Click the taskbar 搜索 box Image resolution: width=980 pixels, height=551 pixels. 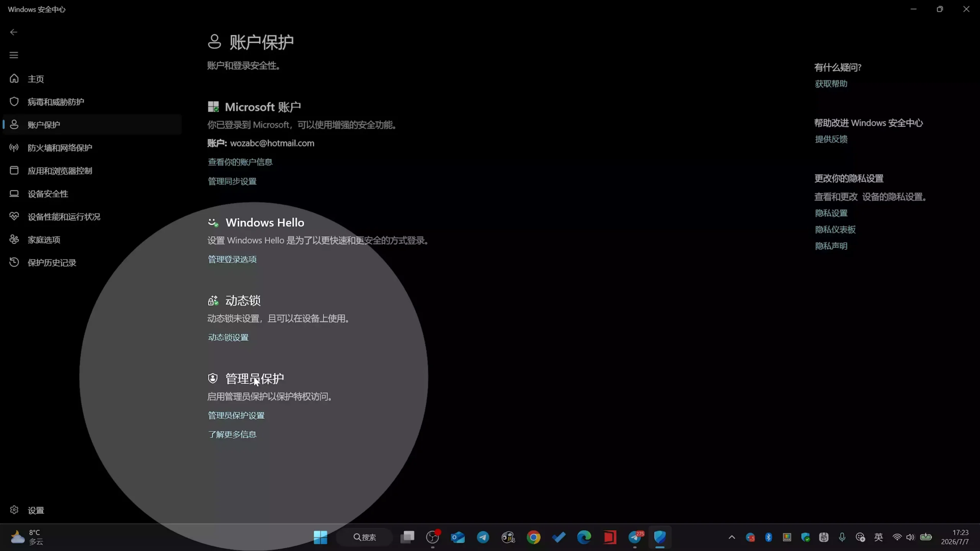point(364,537)
